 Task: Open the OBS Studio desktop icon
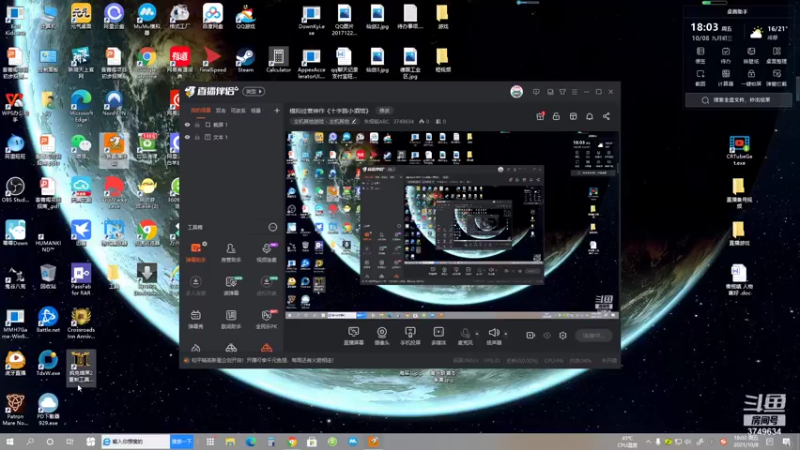pyautogui.click(x=15, y=190)
